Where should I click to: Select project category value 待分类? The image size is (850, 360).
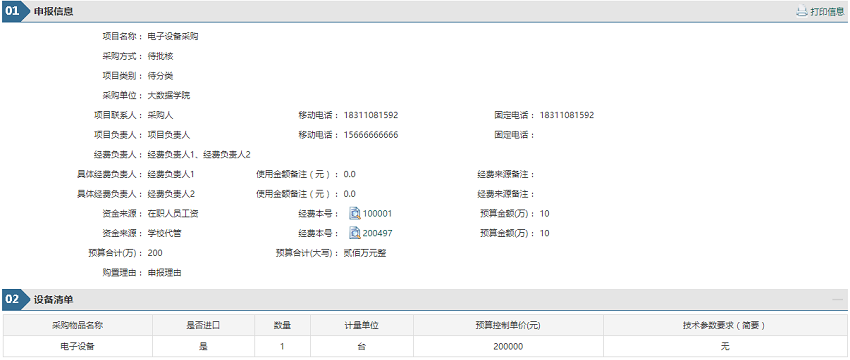point(160,76)
